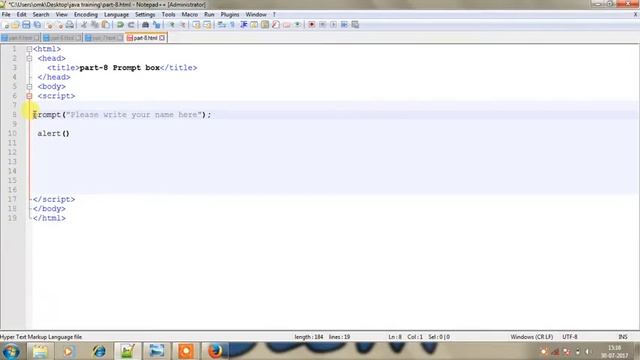The image size is (640, 360).
Task: Click the Copy toolbar icon
Action: point(95,25)
